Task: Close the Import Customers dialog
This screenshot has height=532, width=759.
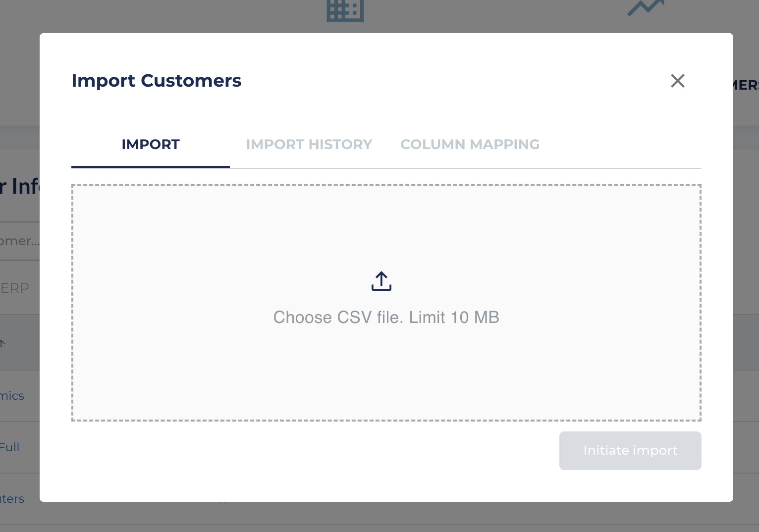Action: click(x=677, y=81)
